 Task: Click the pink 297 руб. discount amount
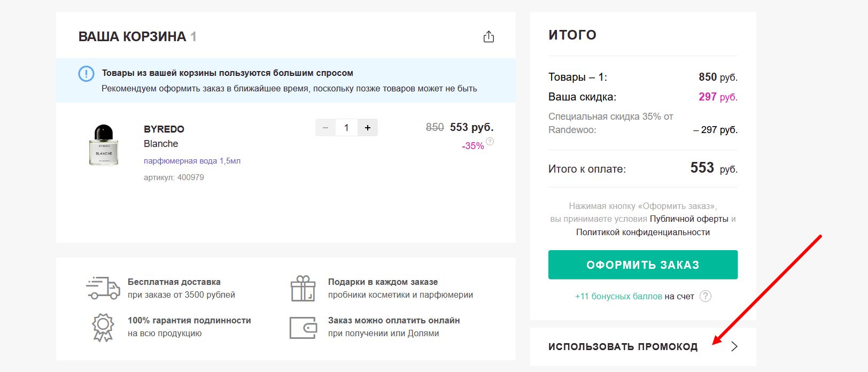pyautogui.click(x=718, y=97)
